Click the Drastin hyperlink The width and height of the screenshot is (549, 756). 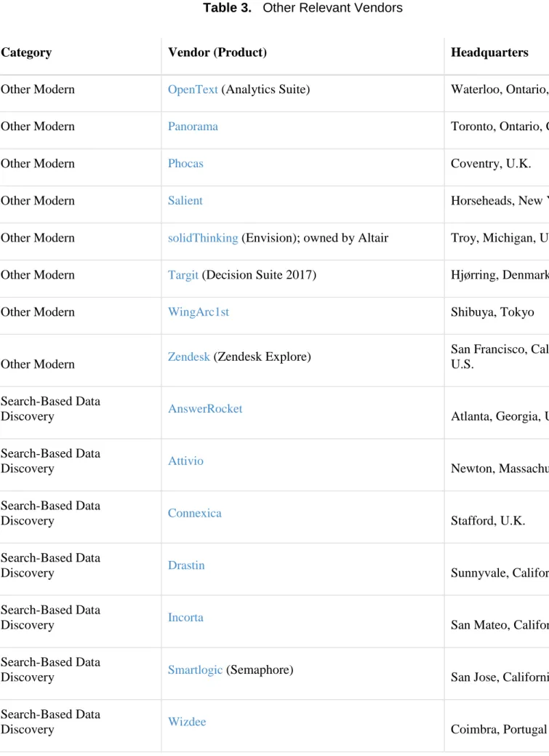[x=186, y=565]
